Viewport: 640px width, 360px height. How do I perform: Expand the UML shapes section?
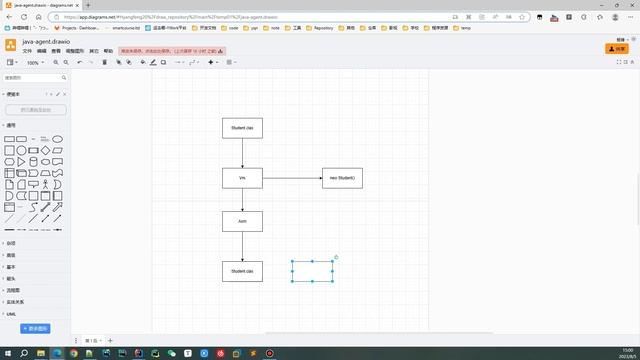click(11, 314)
